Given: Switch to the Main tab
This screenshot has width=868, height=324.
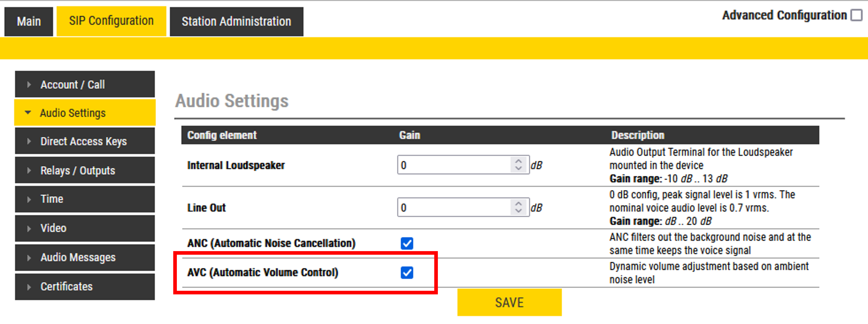Looking at the screenshot, I should [x=29, y=22].
